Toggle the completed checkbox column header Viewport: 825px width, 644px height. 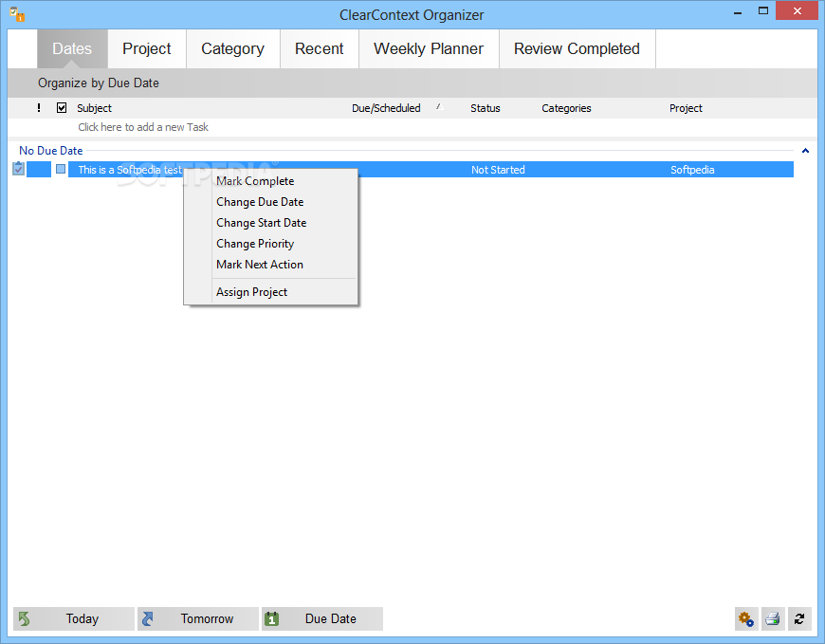(62, 108)
